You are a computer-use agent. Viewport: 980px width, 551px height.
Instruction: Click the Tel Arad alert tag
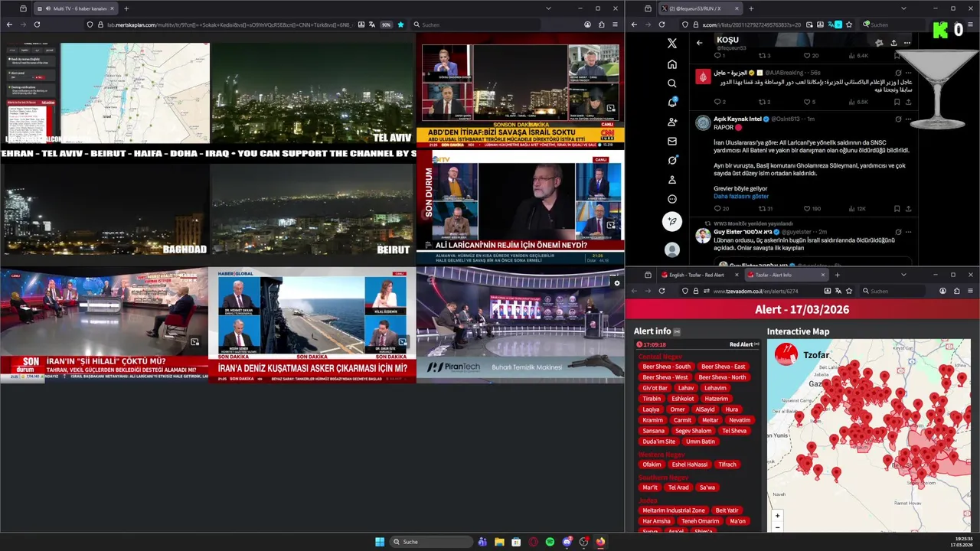[x=678, y=487]
